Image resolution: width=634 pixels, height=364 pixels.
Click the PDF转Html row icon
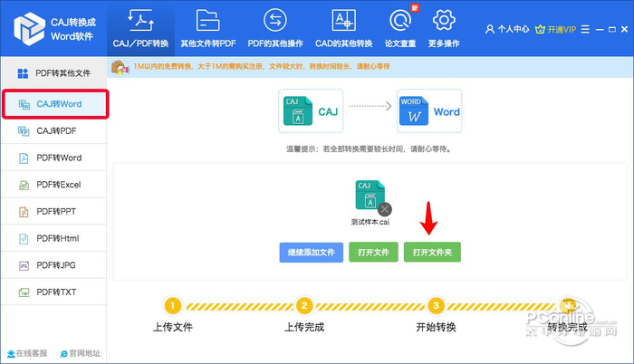click(x=24, y=239)
